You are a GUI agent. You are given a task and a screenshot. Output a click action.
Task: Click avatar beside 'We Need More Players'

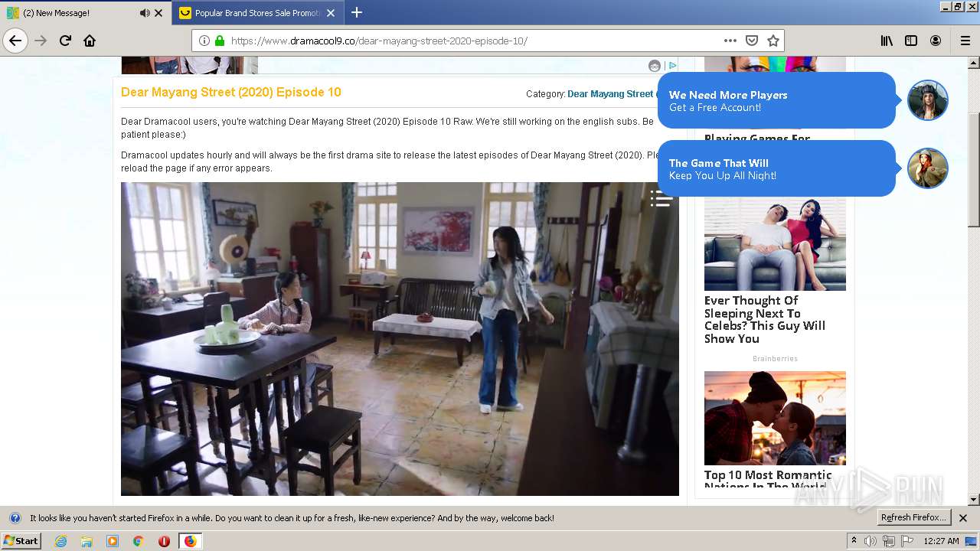click(x=928, y=100)
